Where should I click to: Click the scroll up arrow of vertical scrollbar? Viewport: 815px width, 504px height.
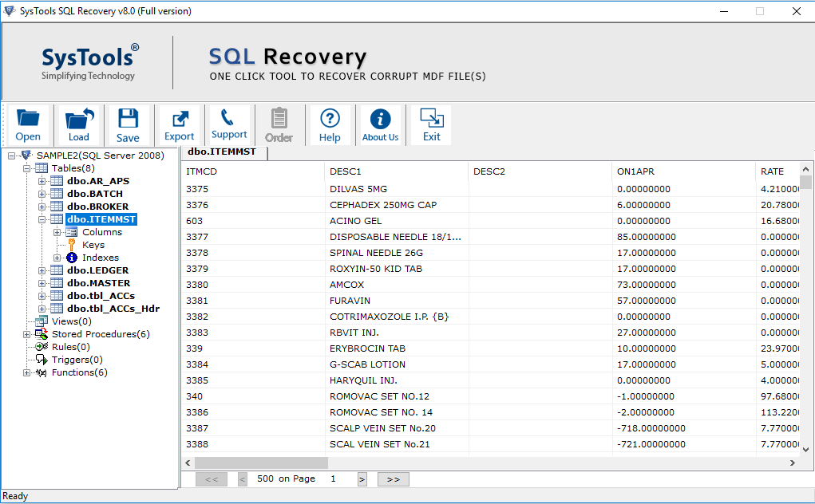[x=805, y=169]
